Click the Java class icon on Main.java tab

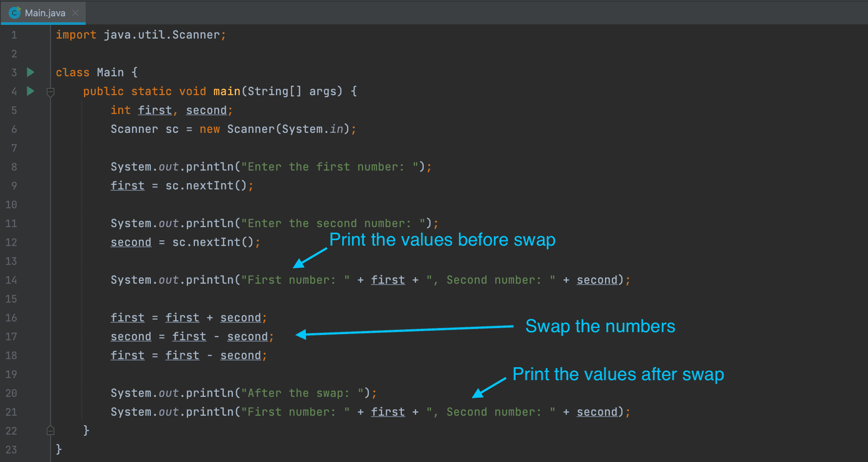tap(14, 12)
